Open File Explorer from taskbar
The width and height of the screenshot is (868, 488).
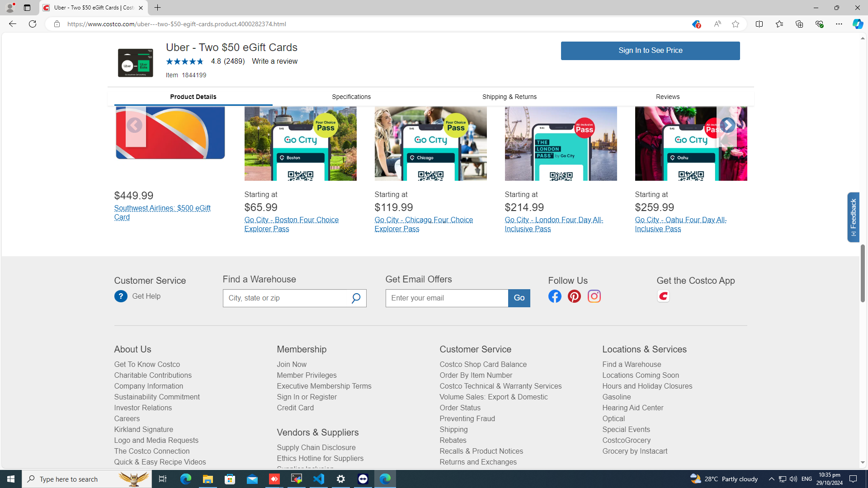(208, 479)
